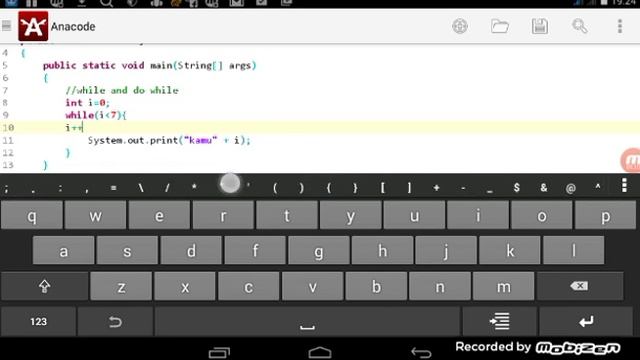Tap the a key
Image resolution: width=640 pixels, height=360 pixels.
(x=64, y=250)
